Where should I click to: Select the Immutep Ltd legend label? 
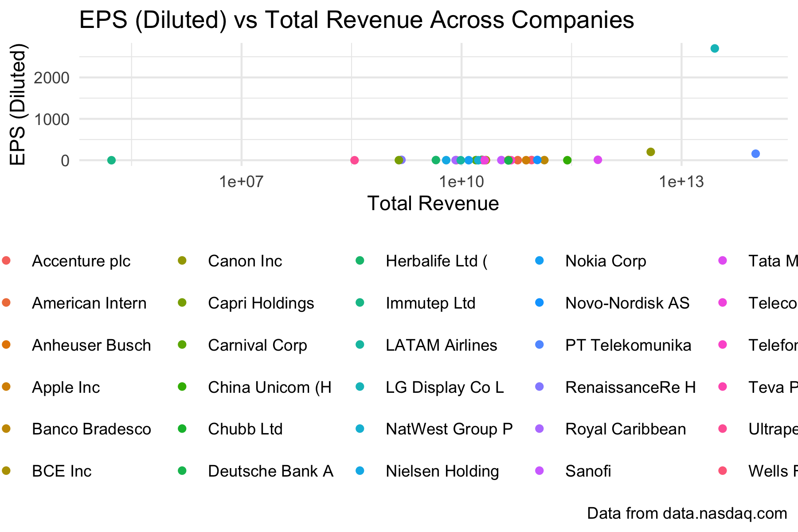click(x=430, y=303)
